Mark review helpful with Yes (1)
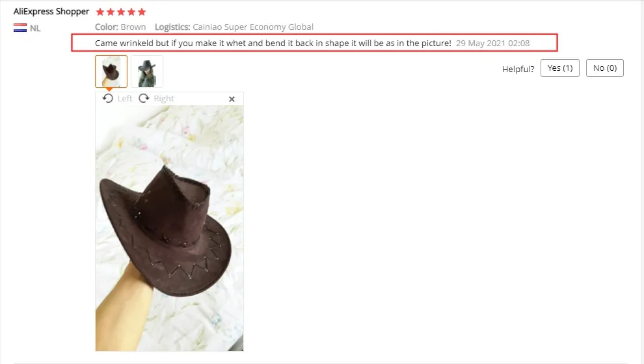The width and height of the screenshot is (644, 364). click(x=560, y=68)
